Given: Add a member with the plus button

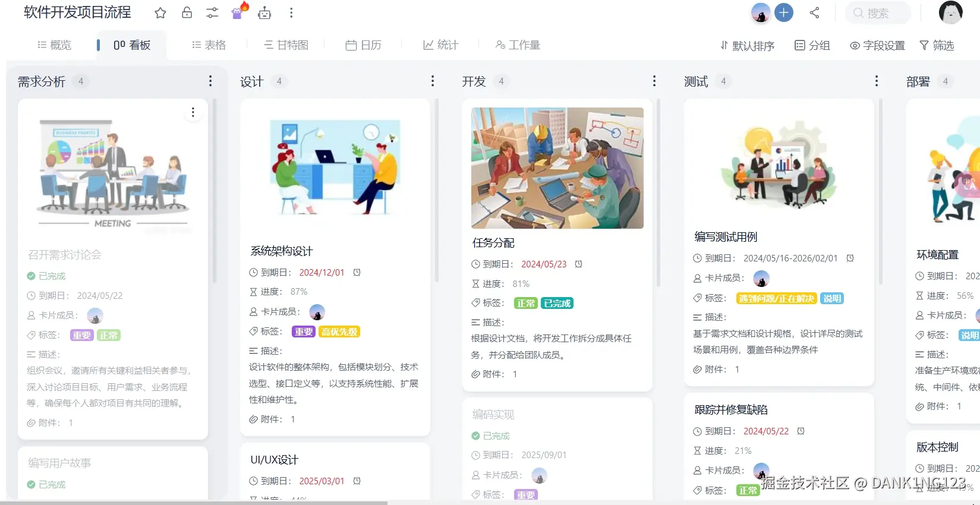Looking at the screenshot, I should point(784,12).
